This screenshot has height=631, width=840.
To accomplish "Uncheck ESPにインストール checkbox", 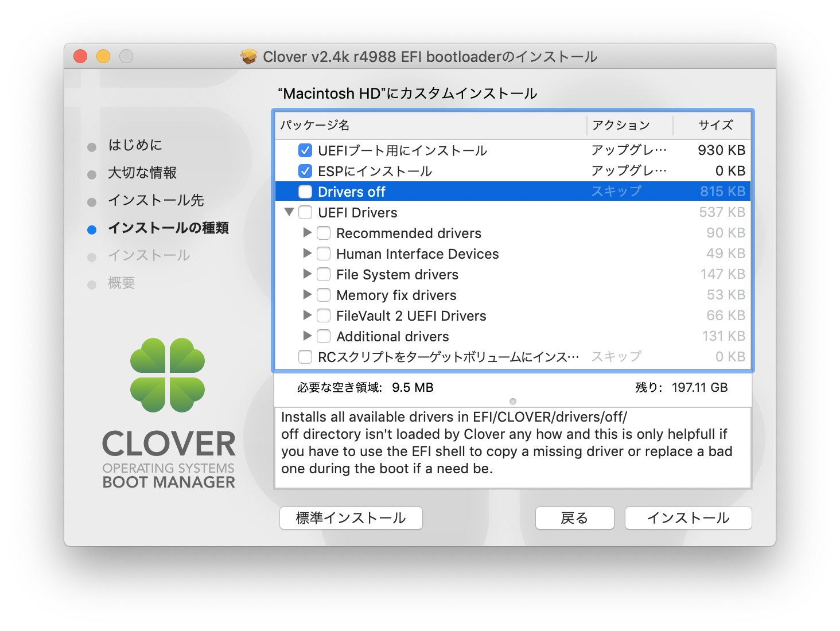I will coord(305,171).
